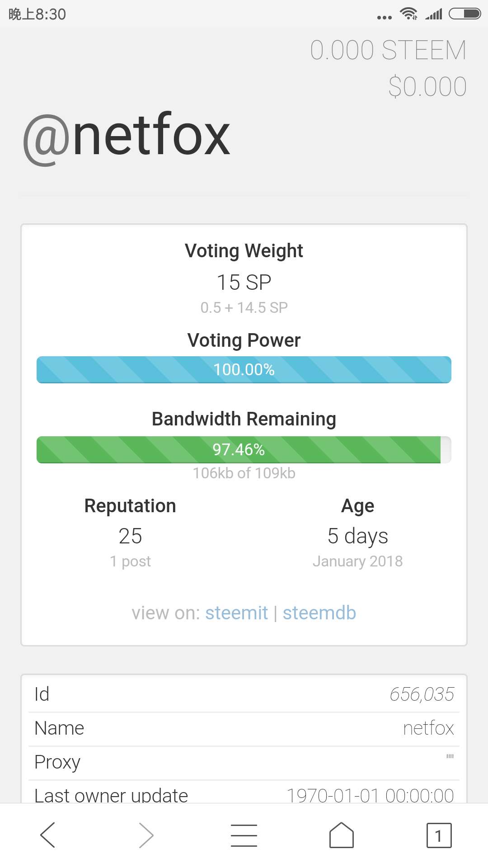Go to the browser home page
This screenshot has height=868, width=488.
342,835
